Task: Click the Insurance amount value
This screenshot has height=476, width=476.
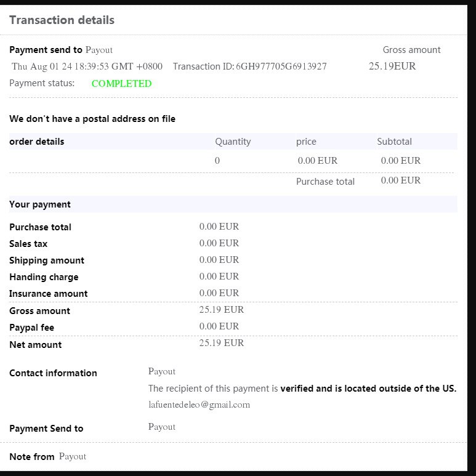Action: [219, 293]
